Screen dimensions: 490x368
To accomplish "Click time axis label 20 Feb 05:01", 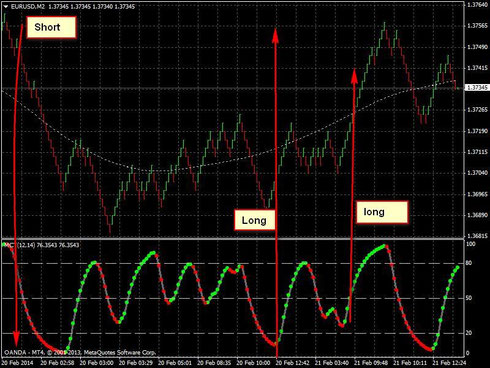I will (175, 363).
